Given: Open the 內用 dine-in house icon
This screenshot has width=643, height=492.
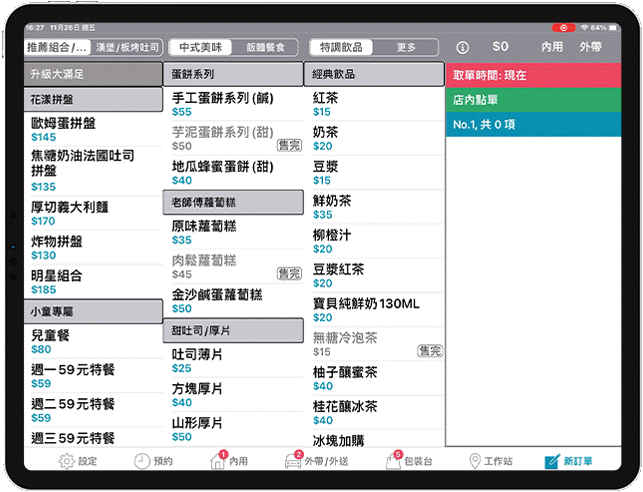Looking at the screenshot, I should coord(218,461).
